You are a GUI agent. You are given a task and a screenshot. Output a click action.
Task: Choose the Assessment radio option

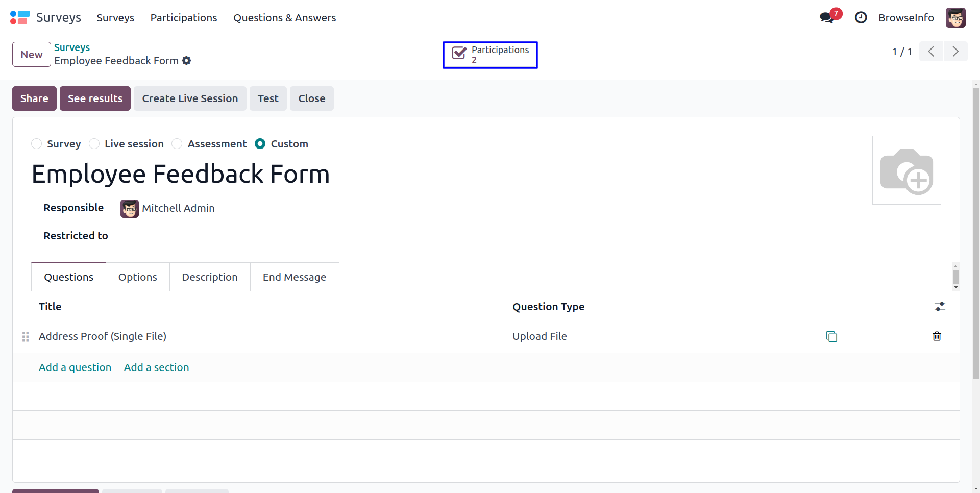pos(177,144)
